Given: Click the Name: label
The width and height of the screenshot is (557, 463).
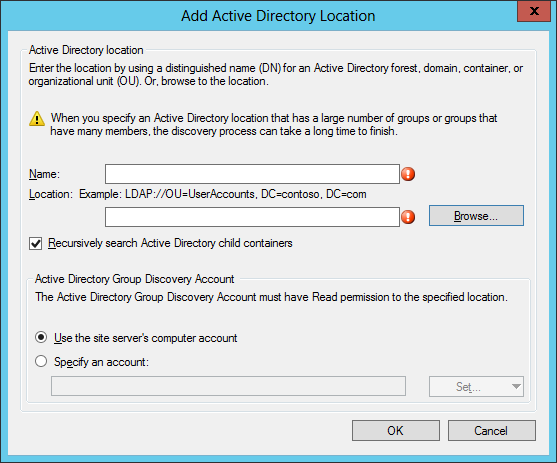Looking at the screenshot, I should (44, 174).
